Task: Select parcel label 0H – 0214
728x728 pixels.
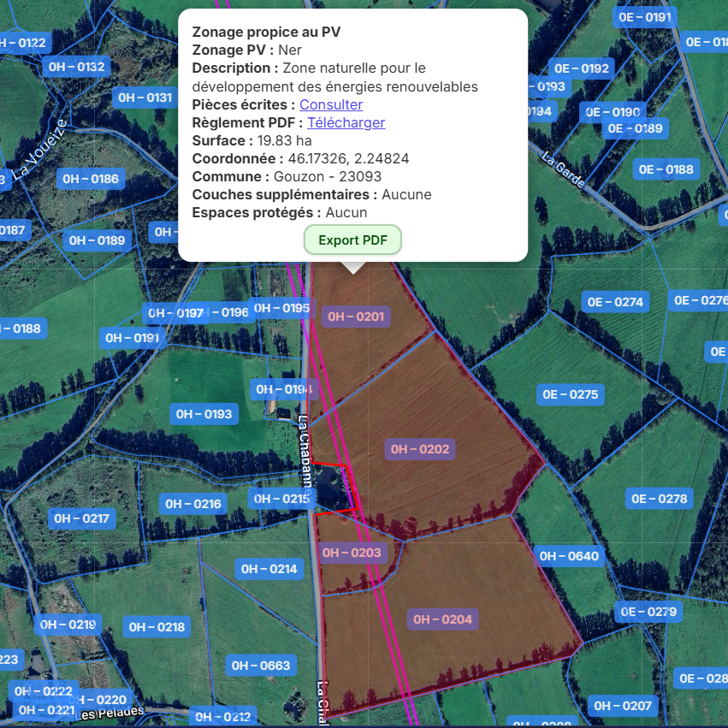Action: tap(269, 569)
